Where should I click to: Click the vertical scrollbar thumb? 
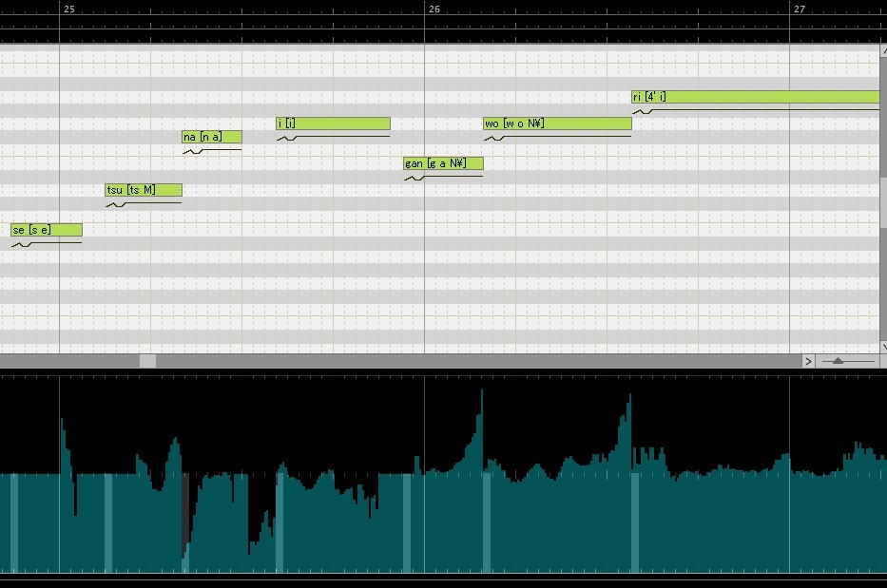883,203
